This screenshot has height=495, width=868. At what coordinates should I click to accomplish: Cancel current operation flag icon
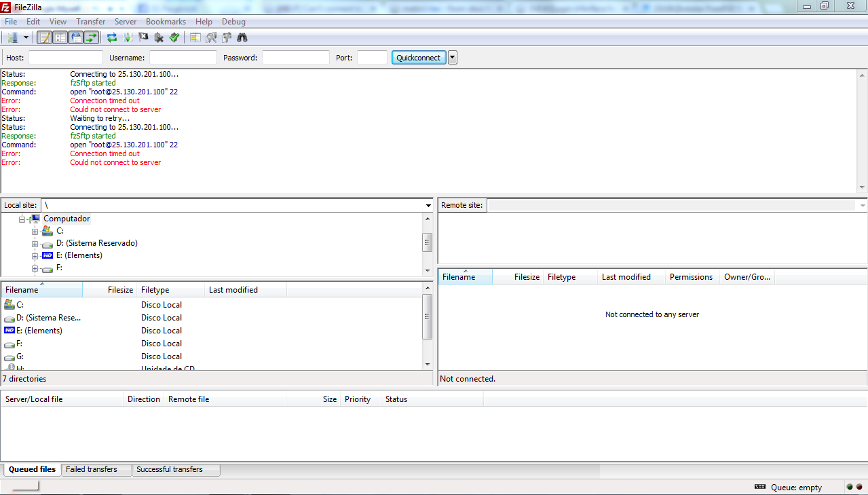coord(143,37)
